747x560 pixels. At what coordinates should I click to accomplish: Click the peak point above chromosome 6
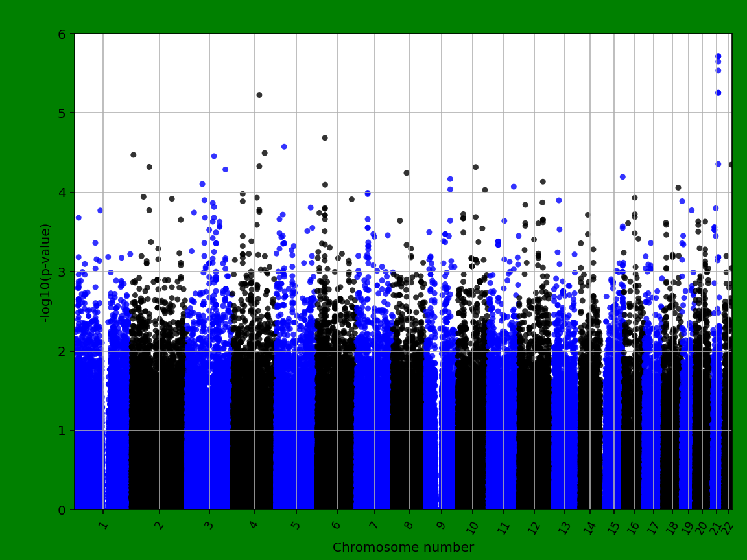[324, 137]
